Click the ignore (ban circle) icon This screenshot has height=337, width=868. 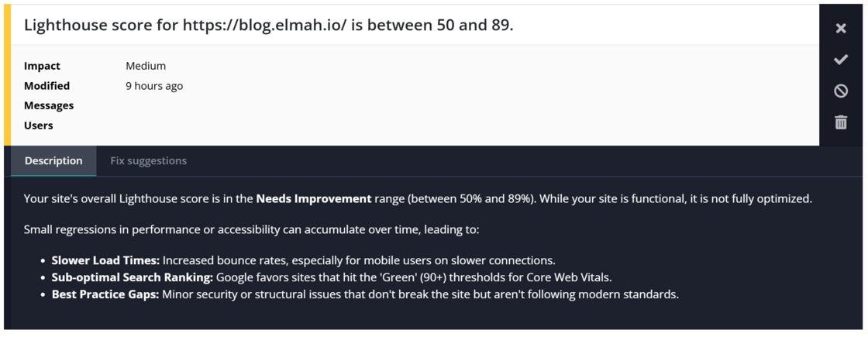pyautogui.click(x=840, y=91)
